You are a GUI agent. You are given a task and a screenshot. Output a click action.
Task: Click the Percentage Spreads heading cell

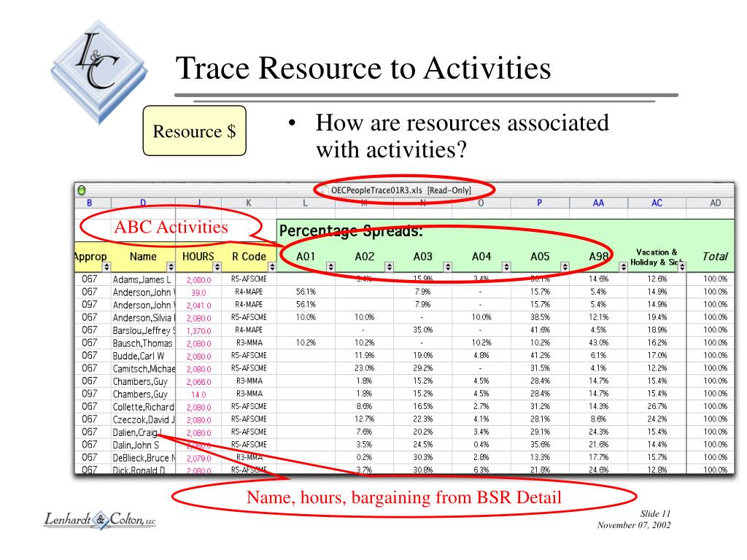point(351,231)
